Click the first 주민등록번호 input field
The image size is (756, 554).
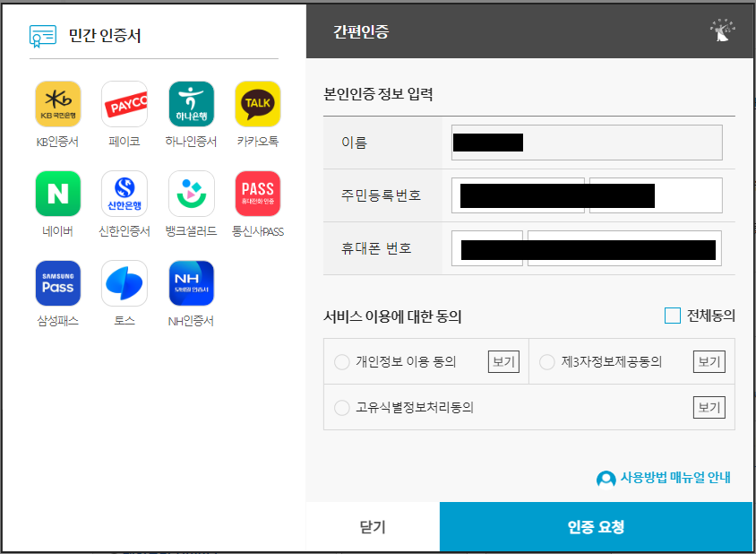click(x=518, y=195)
